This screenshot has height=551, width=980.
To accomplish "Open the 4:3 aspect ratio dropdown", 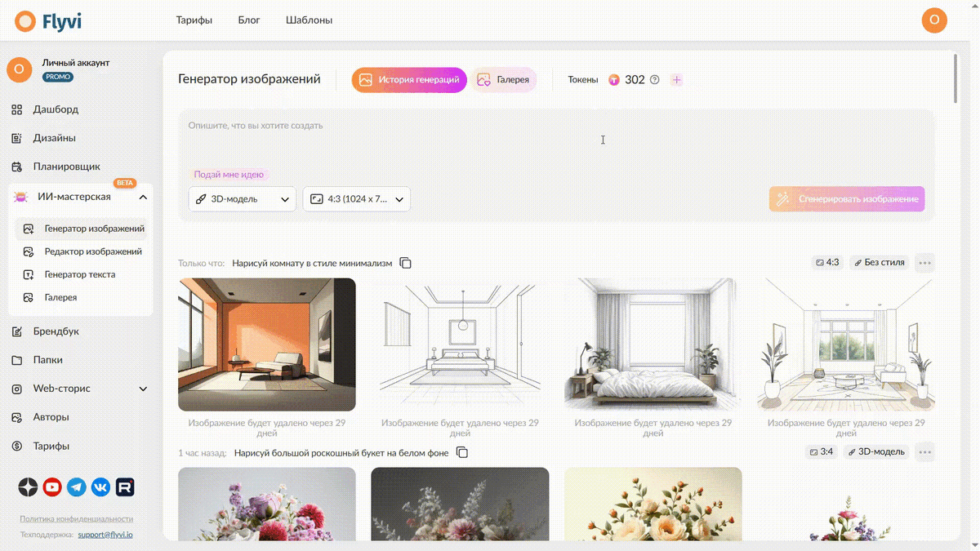I will pyautogui.click(x=357, y=199).
